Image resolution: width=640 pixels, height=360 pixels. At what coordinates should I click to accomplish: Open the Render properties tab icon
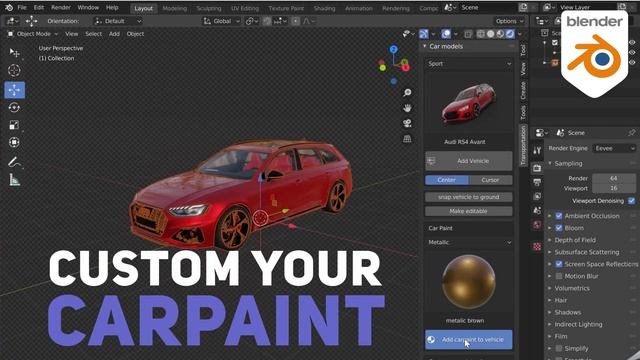[537, 168]
